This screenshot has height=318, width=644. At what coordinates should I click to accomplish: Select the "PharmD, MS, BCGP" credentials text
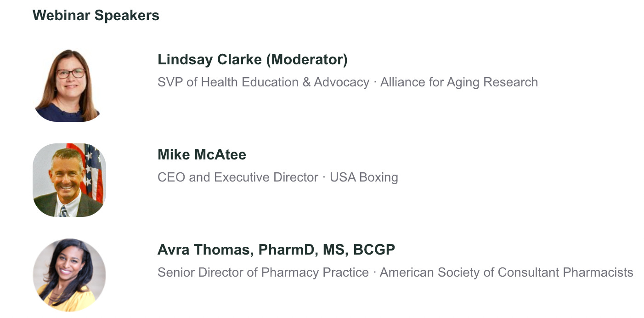tap(327, 250)
